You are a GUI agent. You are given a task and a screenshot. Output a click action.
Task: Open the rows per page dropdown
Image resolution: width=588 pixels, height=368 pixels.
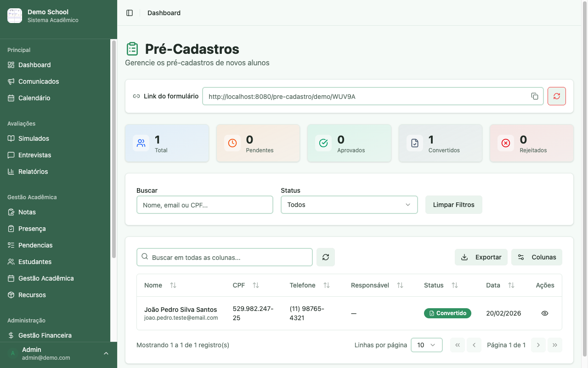pyautogui.click(x=427, y=345)
